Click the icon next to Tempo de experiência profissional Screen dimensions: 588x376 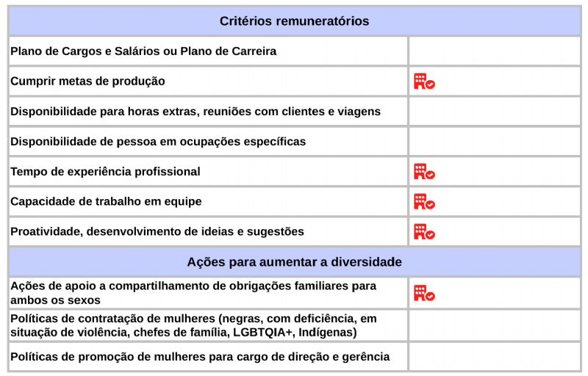(x=424, y=172)
